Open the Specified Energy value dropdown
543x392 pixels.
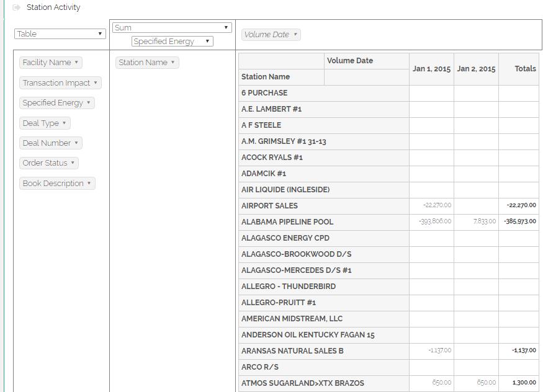pyautogui.click(x=172, y=42)
